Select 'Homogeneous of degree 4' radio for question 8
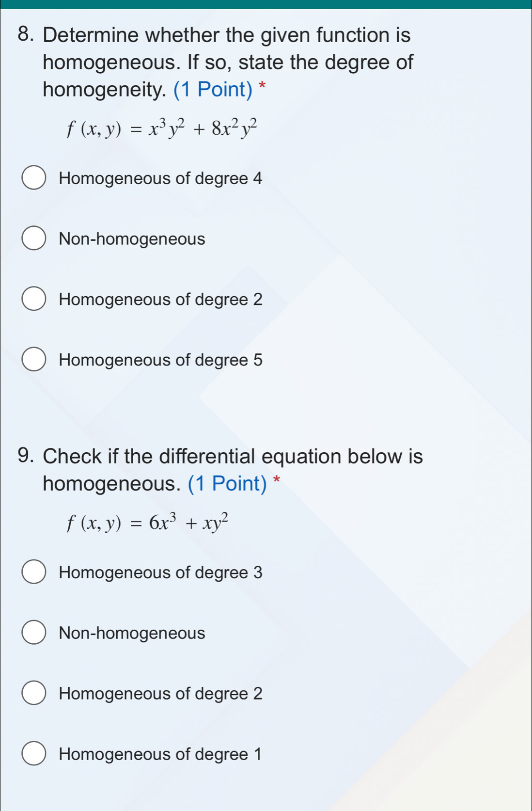This screenshot has width=532, height=811. 34,178
